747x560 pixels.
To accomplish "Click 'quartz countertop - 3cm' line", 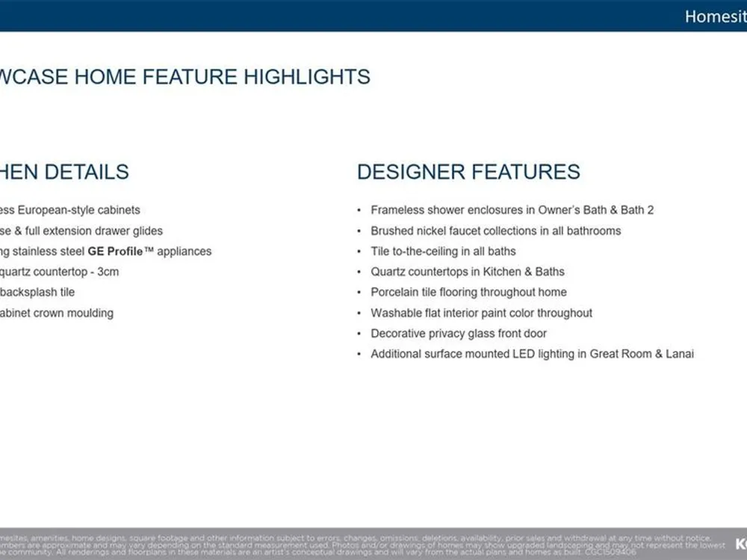I will [60, 272].
